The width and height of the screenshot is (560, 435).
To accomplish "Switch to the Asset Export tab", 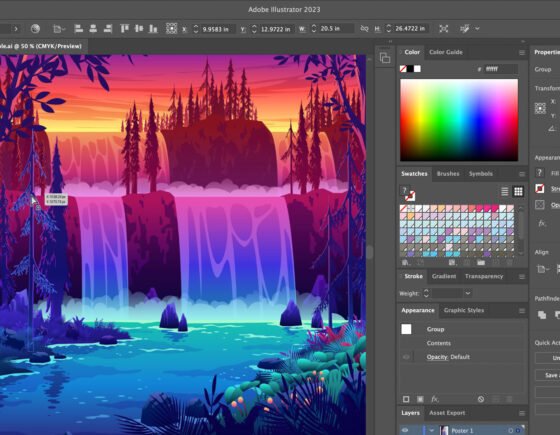I will point(447,413).
